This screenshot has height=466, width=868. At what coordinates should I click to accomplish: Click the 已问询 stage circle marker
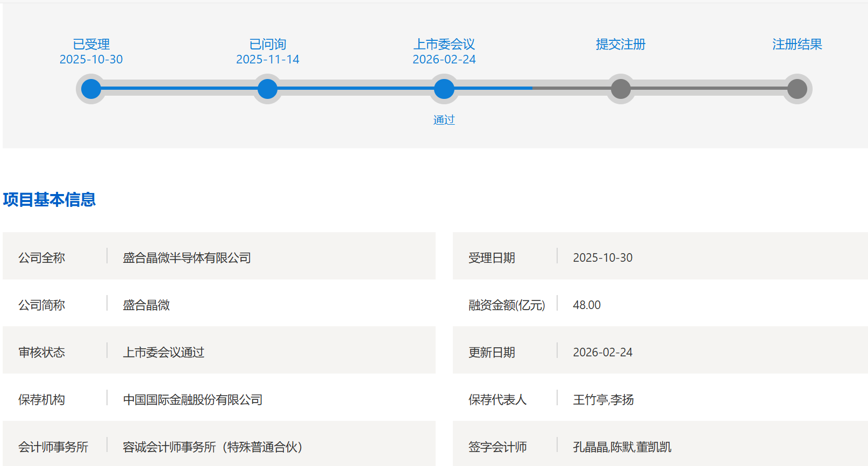267,89
